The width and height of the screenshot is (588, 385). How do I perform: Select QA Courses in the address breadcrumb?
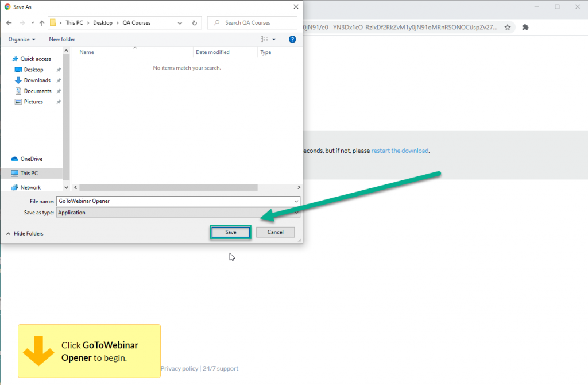coord(137,23)
